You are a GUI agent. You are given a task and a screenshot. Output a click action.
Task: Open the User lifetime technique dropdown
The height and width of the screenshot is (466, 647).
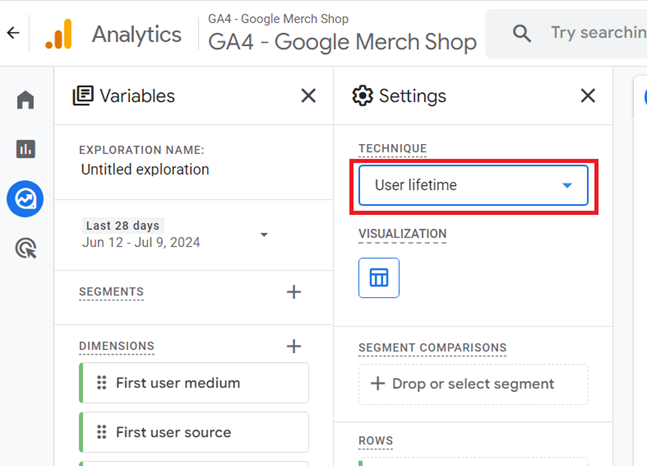[x=473, y=185]
